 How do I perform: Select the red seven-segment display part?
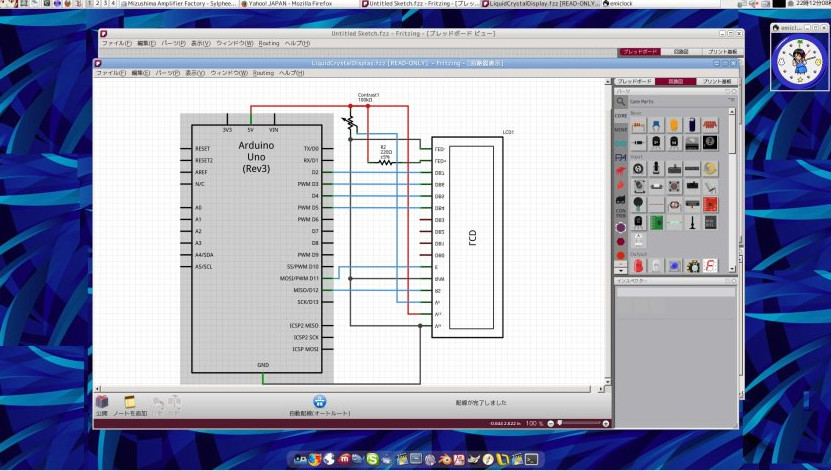[710, 265]
